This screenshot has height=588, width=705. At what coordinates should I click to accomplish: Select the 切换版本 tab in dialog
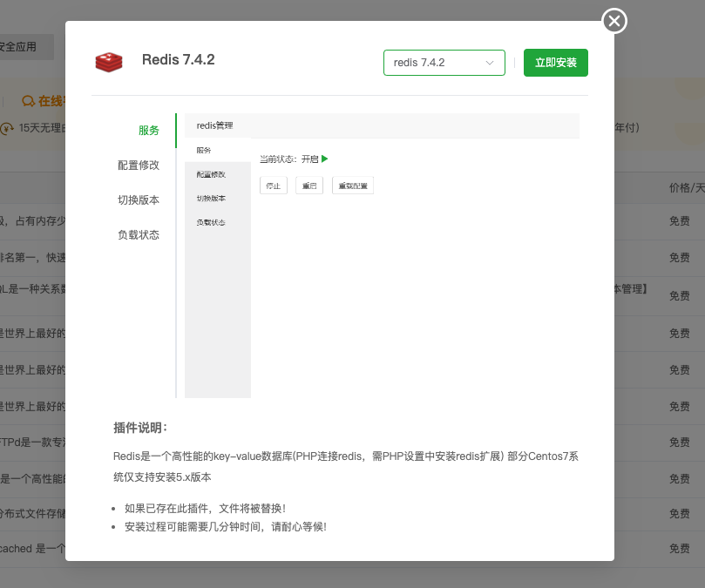[x=139, y=200]
